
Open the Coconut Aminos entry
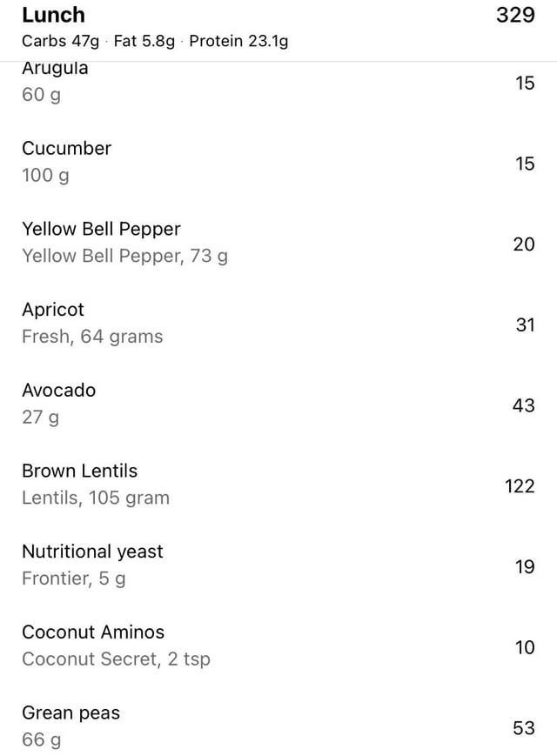pos(93,632)
